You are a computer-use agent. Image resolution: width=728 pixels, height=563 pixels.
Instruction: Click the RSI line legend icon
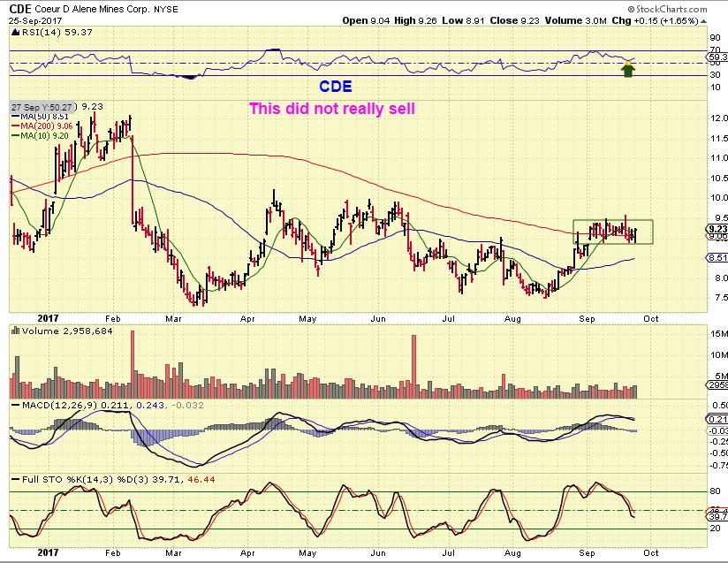tap(15, 32)
